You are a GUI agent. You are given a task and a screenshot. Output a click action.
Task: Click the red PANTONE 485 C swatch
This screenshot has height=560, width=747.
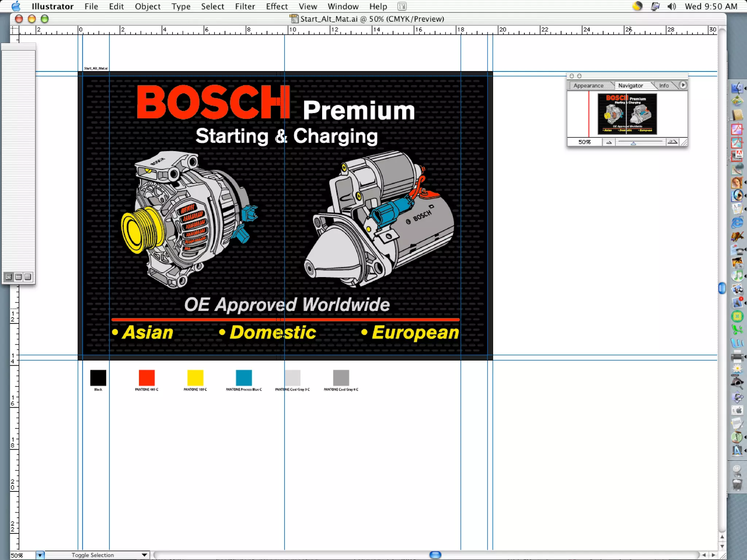click(x=147, y=378)
